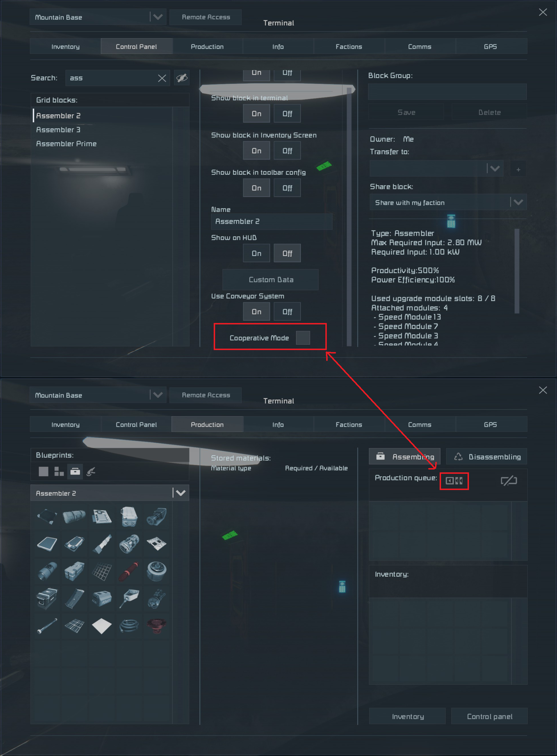Select the small blocks blueprint filter icon
557x756 pixels.
[59, 471]
